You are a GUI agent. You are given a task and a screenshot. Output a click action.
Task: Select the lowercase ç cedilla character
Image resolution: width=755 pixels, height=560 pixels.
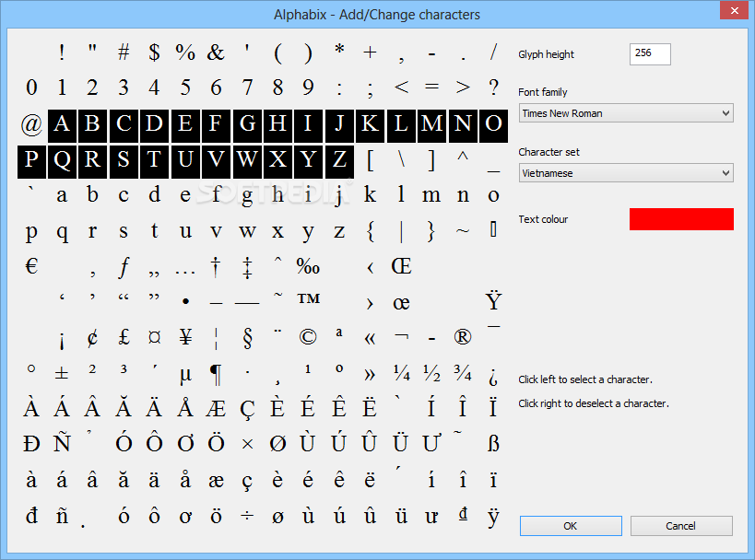coord(247,482)
